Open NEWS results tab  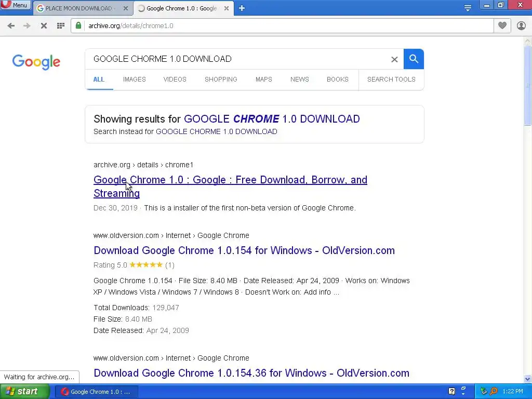click(x=300, y=79)
